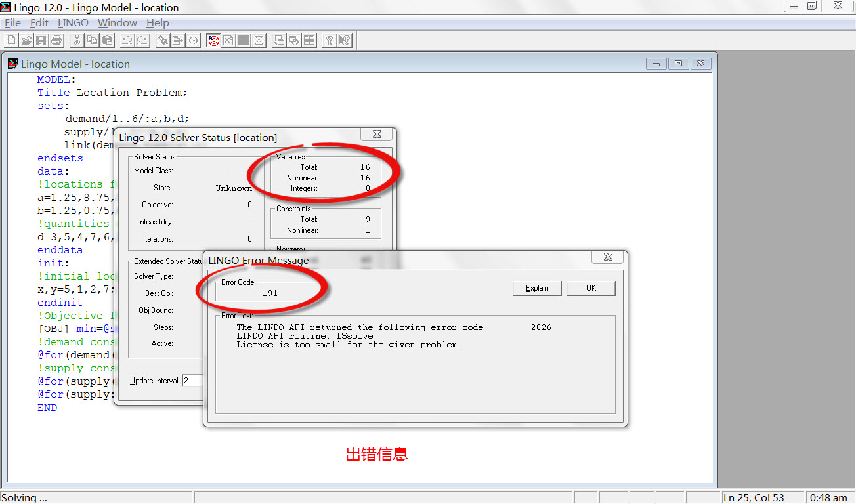
Task: Click the 'MODEL:' line in the editor
Action: pyautogui.click(x=56, y=79)
